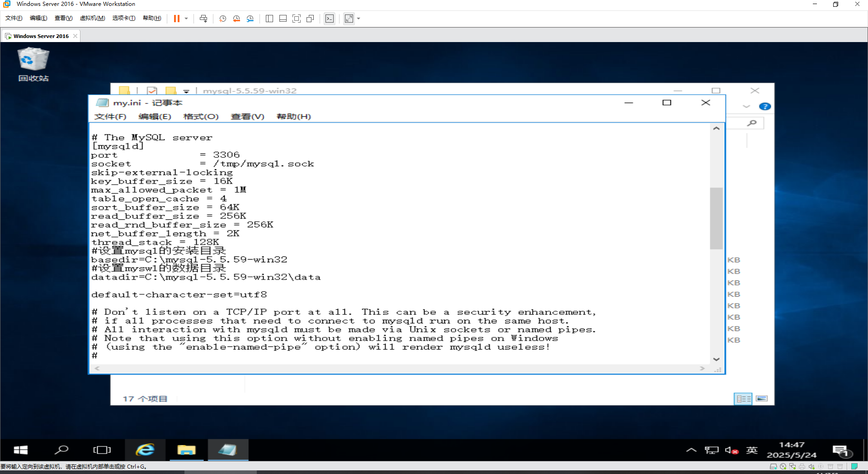Open Notepad 格式(O) menu
Image resolution: width=868 pixels, height=474 pixels.
pyautogui.click(x=201, y=116)
